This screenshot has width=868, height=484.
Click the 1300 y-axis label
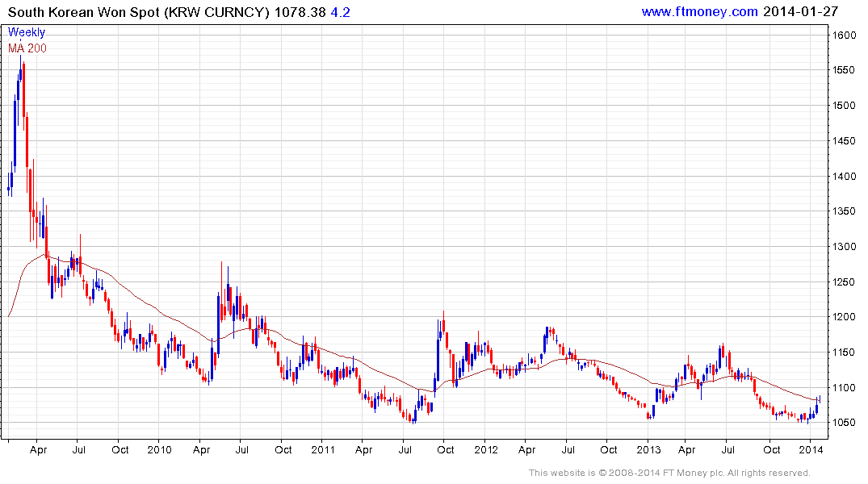[x=845, y=246]
